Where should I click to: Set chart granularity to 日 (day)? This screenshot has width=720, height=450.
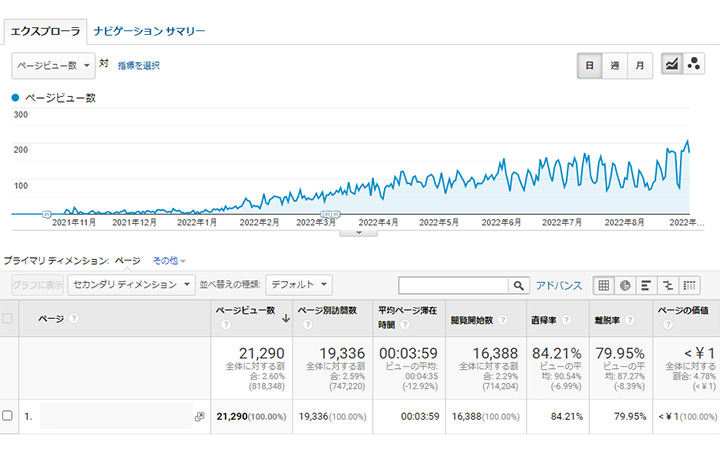click(590, 66)
